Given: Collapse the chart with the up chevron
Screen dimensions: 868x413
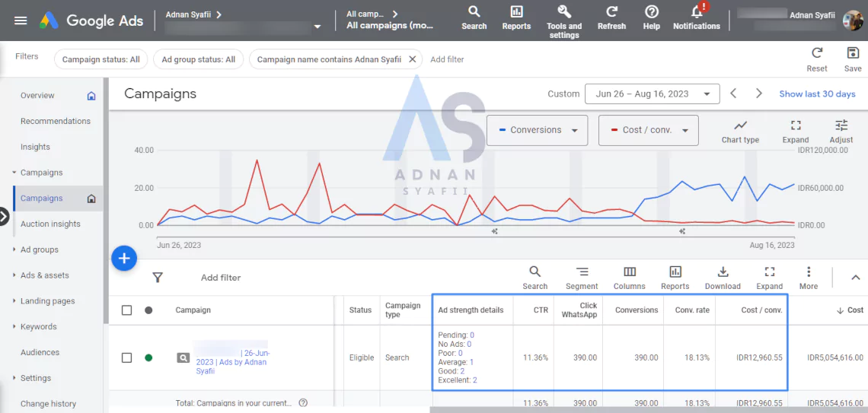Looking at the screenshot, I should coord(855,278).
